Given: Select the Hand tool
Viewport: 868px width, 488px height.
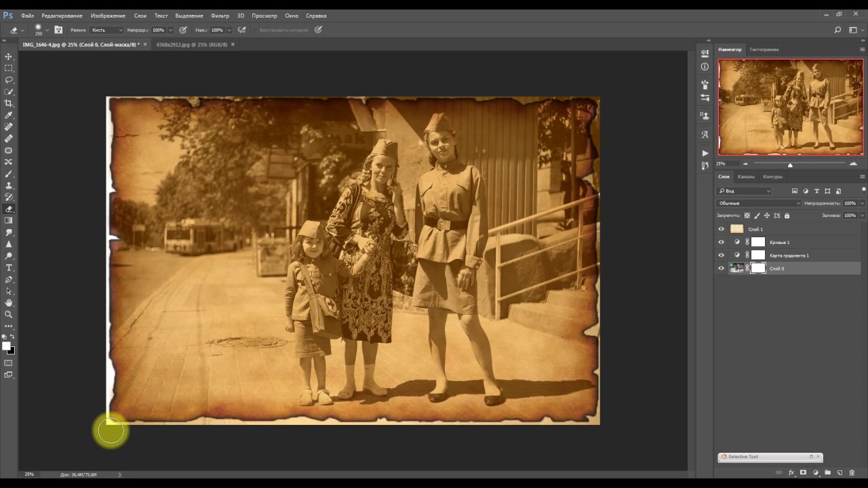Looking at the screenshot, I should click(x=9, y=302).
